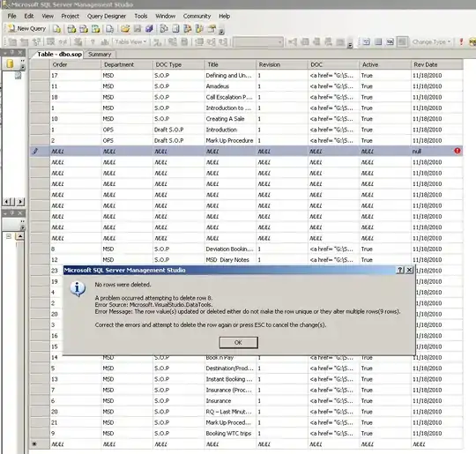Click the red Execute SQL exclamation icon
This screenshot has height=454, width=476.
pos(461,41)
